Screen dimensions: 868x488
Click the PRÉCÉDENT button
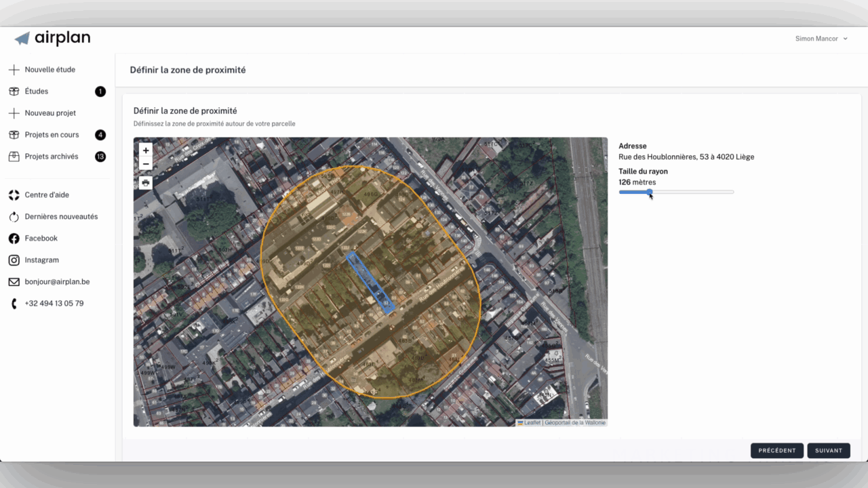click(x=777, y=451)
